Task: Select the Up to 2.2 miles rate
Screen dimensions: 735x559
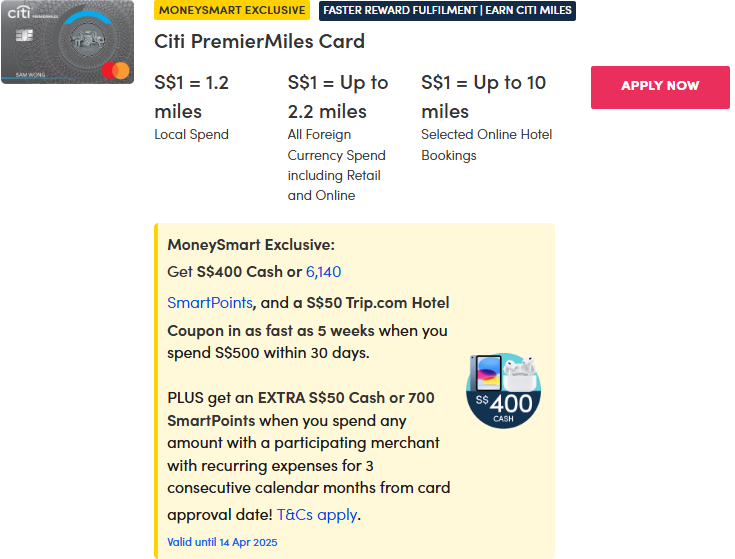Action: [x=338, y=97]
